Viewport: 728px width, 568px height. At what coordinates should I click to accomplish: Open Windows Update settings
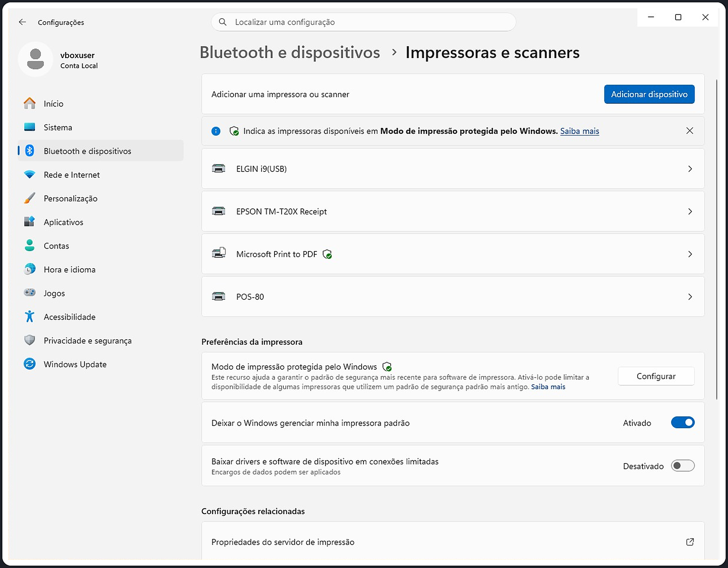pos(100,364)
